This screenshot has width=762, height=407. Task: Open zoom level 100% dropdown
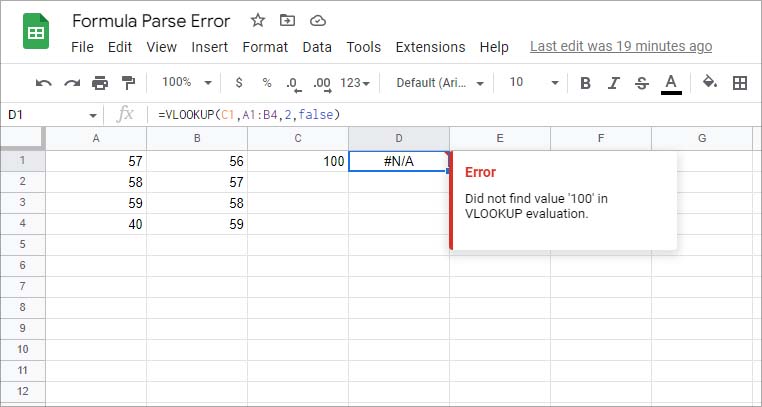pyautogui.click(x=187, y=83)
